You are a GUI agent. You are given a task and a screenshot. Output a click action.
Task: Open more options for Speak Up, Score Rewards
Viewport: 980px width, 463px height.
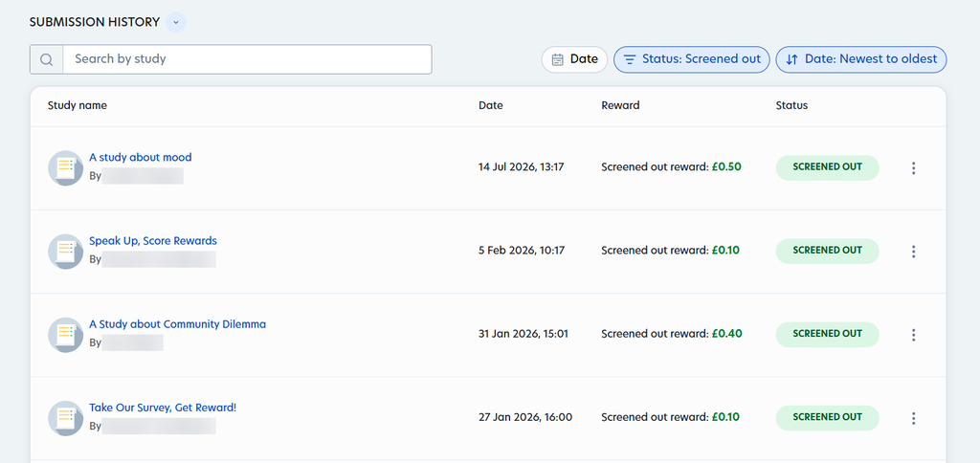click(913, 252)
